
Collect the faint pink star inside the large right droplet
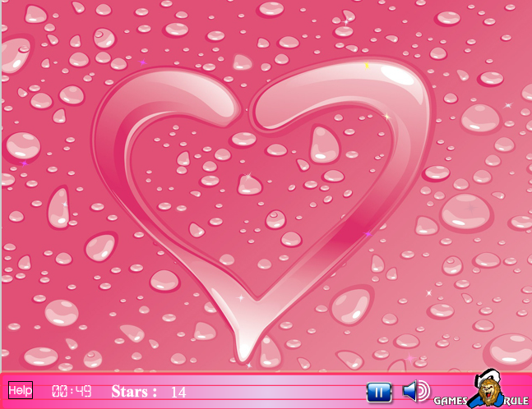(470, 208)
